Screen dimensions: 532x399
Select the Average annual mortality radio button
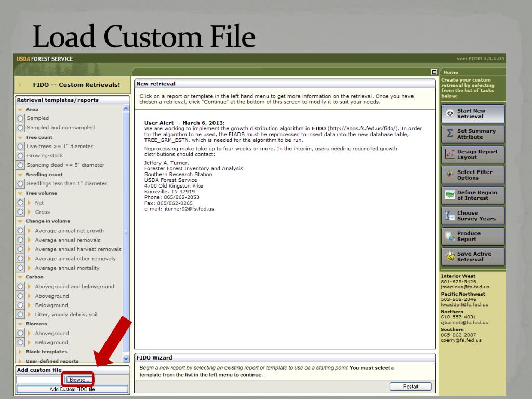coord(20,268)
